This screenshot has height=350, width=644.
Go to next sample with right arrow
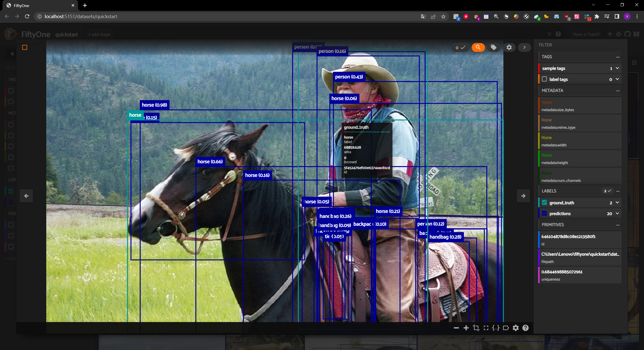pyautogui.click(x=523, y=196)
